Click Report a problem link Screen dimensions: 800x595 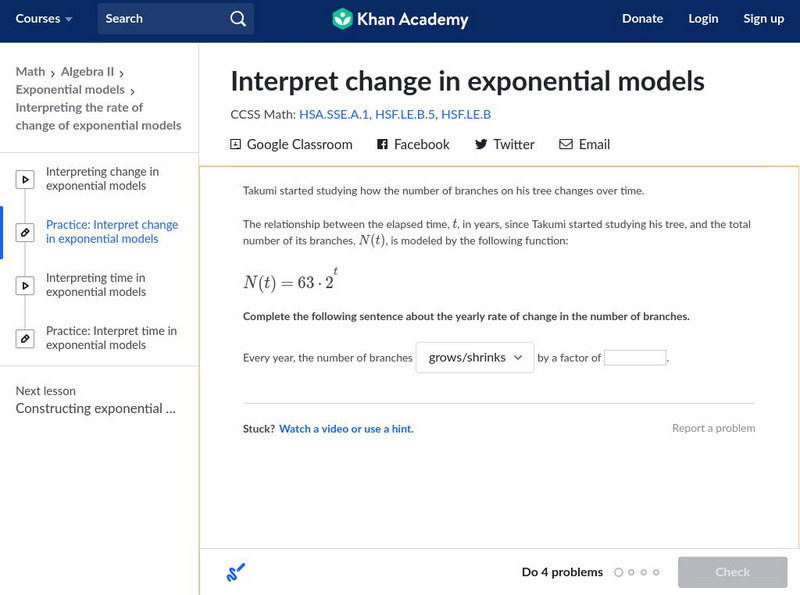pos(713,428)
